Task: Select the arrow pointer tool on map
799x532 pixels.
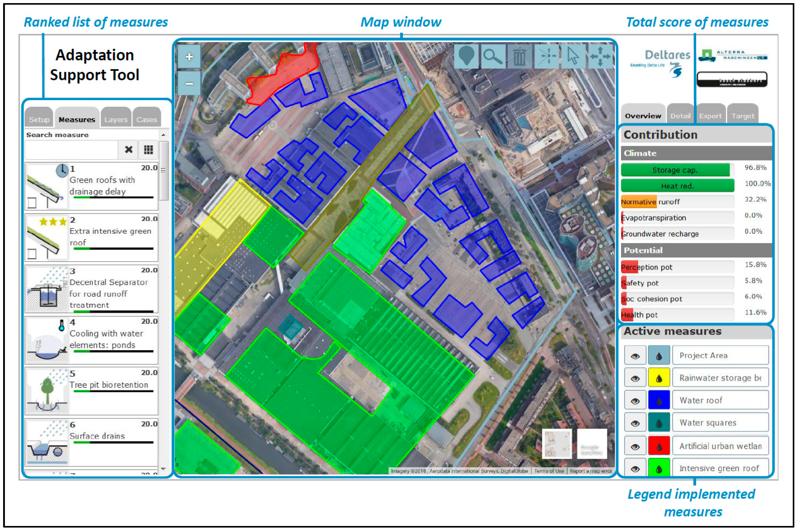Action: tap(573, 56)
